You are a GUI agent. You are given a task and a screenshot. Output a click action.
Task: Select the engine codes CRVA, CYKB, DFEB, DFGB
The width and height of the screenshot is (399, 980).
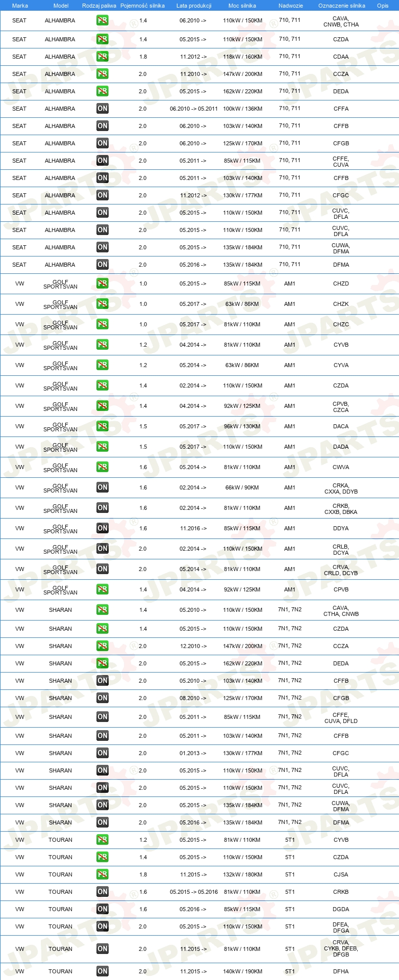[341, 948]
